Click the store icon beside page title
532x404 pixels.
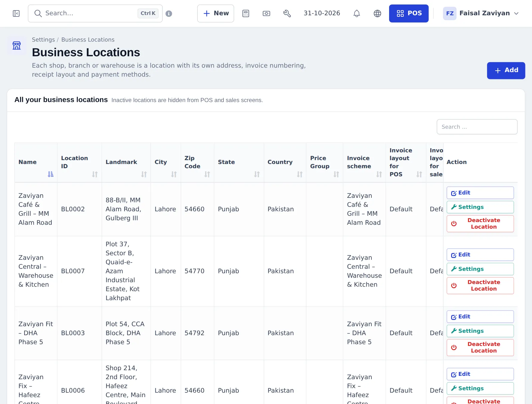[17, 45]
